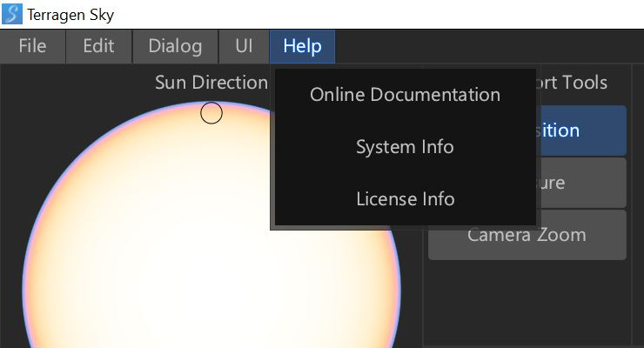Select System Info menu entry
Viewport: 644px width, 348px height.
coord(405,147)
